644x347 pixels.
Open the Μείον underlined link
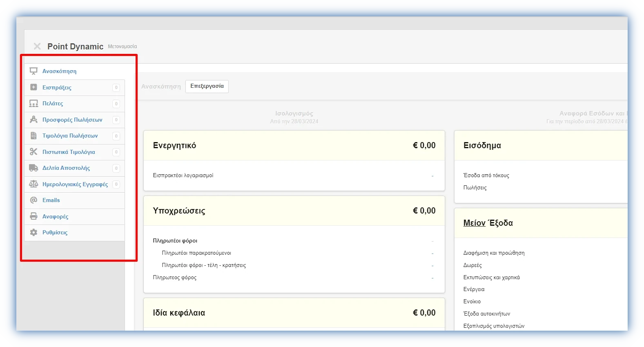[x=474, y=223]
